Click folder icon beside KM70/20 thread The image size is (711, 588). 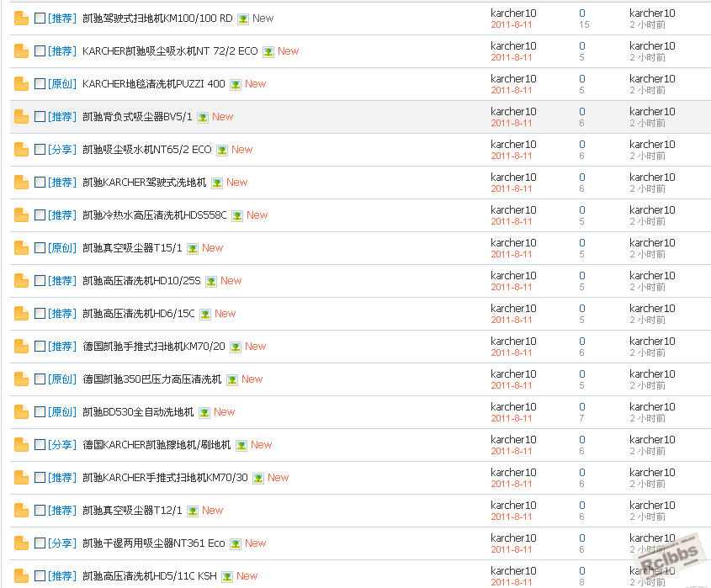[21, 347]
